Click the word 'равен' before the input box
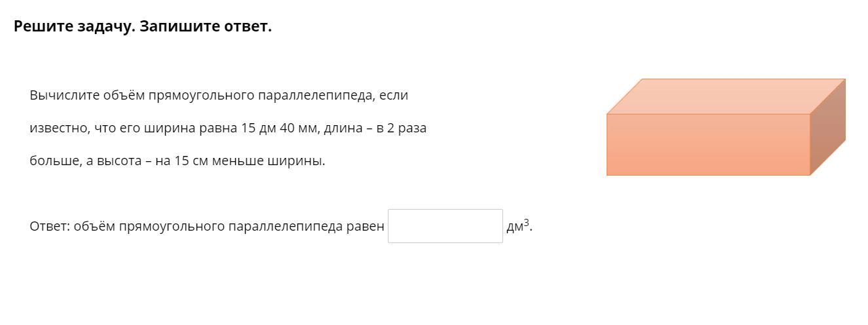The height and width of the screenshot is (325, 868). (365, 227)
